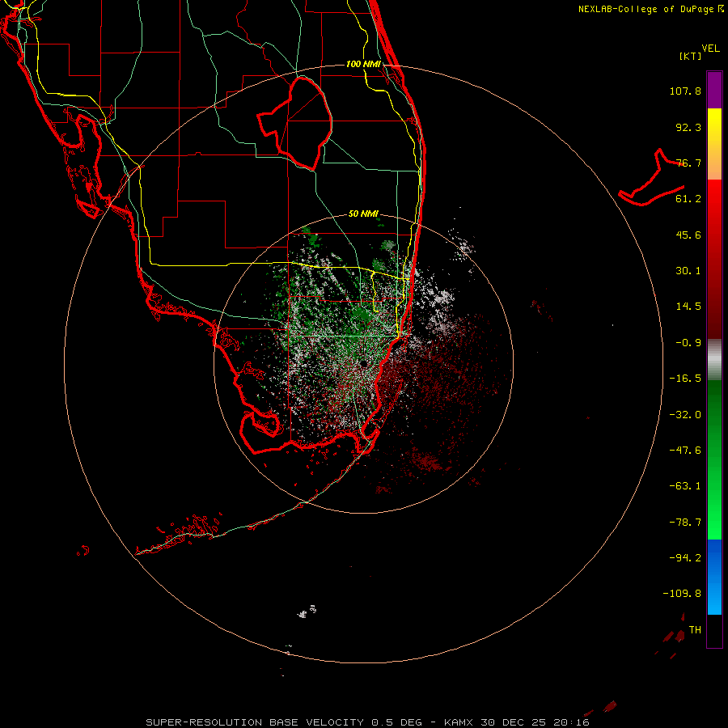Click the 107.8 velocity scale value
This screenshot has height=728, width=728.
point(685,91)
